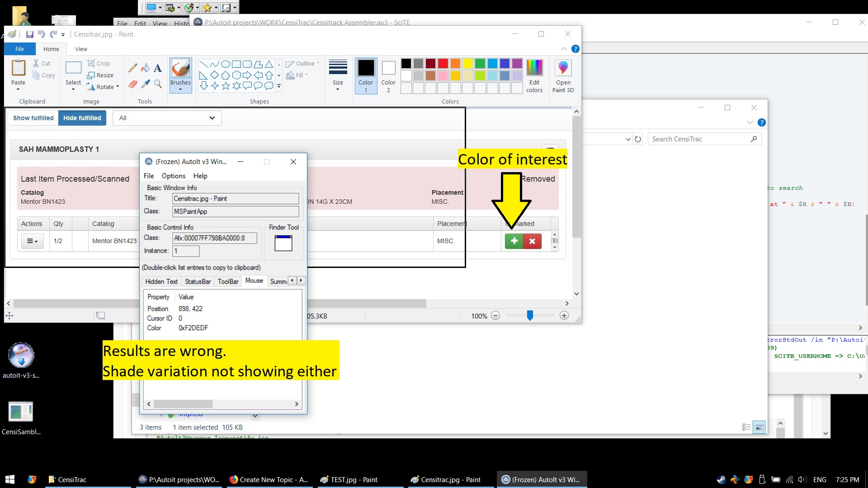Click the Paint zoom slider handle
The width and height of the screenshot is (868, 488).
tap(530, 315)
